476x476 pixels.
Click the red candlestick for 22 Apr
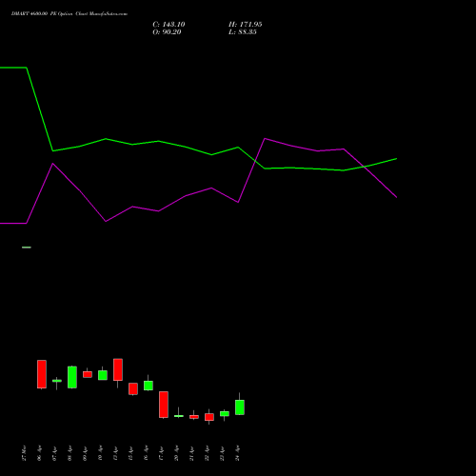pos(209,417)
